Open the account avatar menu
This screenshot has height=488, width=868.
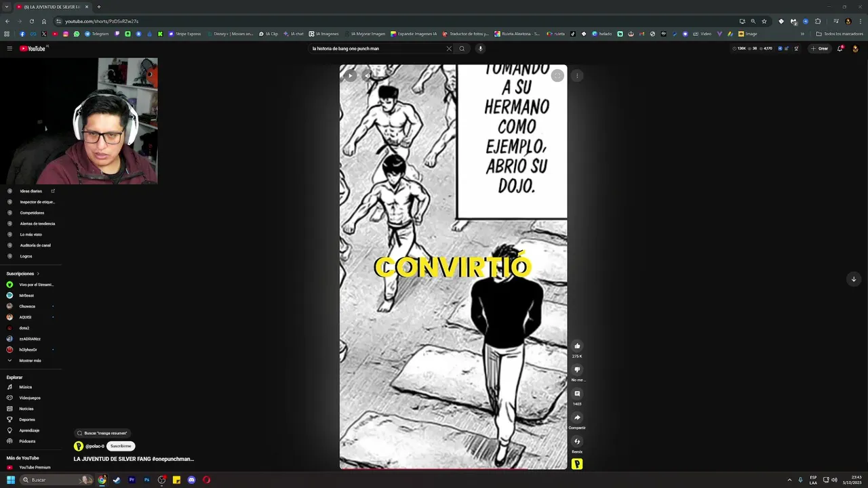(855, 48)
